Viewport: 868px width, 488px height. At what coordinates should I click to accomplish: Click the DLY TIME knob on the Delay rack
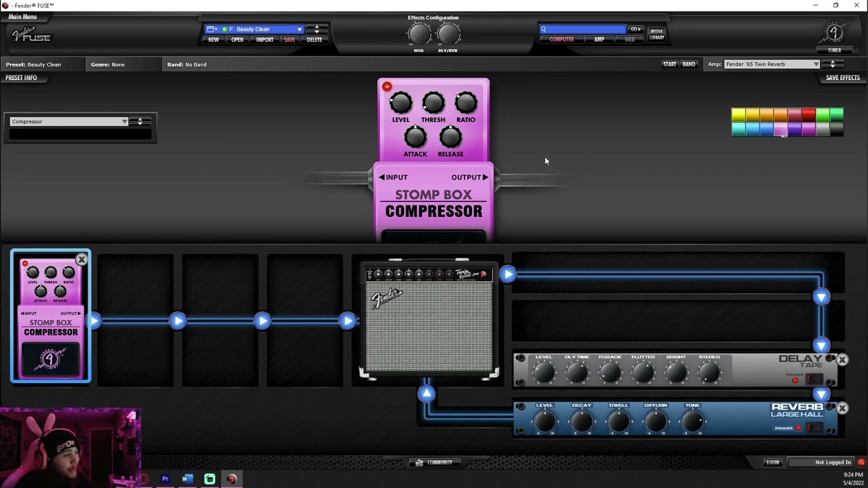pos(577,372)
